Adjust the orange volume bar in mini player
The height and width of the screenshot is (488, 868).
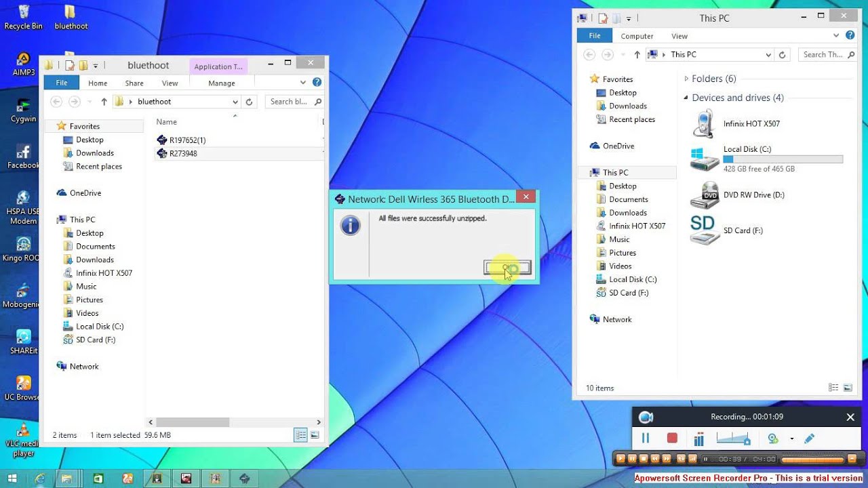tap(812, 460)
